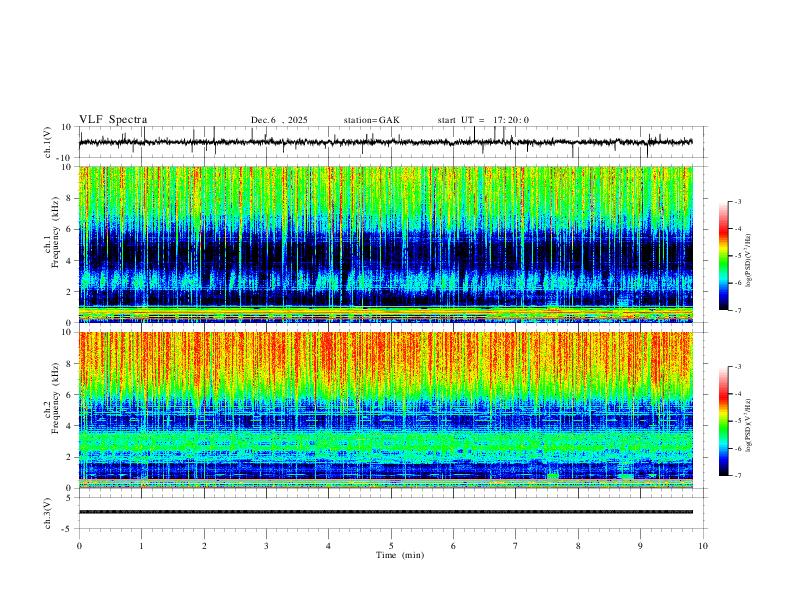Click the "-5" tick on ch.1 color bar
This screenshot has height=612, width=792.
(x=737, y=256)
